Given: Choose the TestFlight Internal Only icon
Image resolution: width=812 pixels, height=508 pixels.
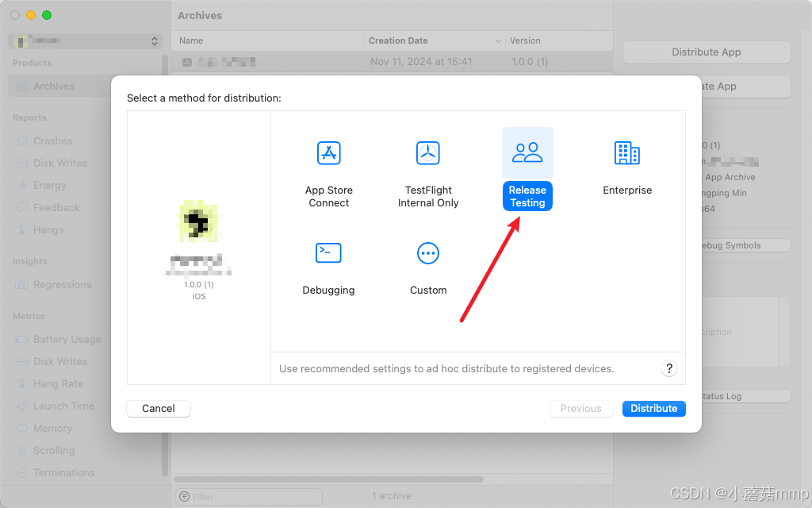Looking at the screenshot, I should 428,153.
